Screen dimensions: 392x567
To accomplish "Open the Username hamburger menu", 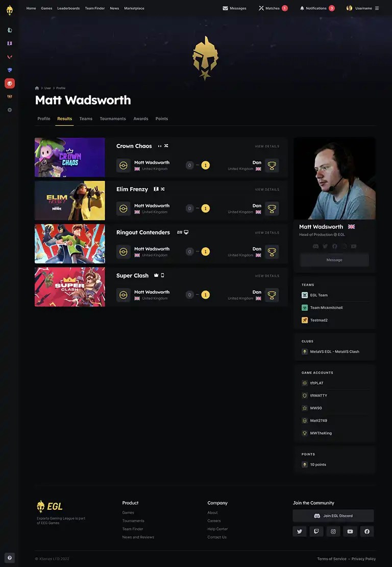I will [377, 8].
